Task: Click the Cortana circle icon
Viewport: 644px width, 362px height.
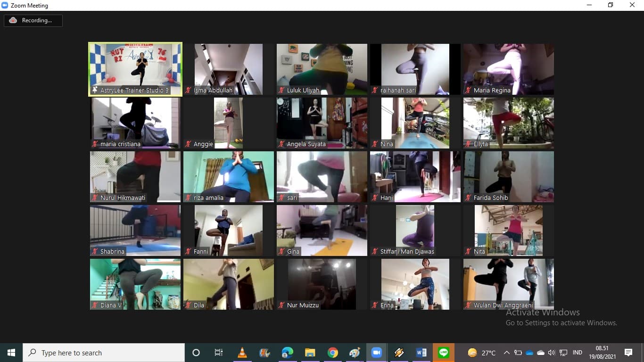Action: coord(196,353)
